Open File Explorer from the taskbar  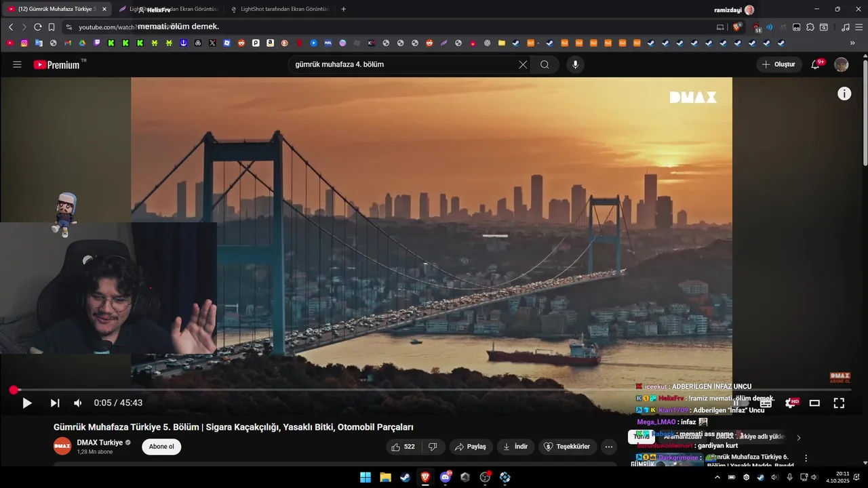[x=385, y=477]
